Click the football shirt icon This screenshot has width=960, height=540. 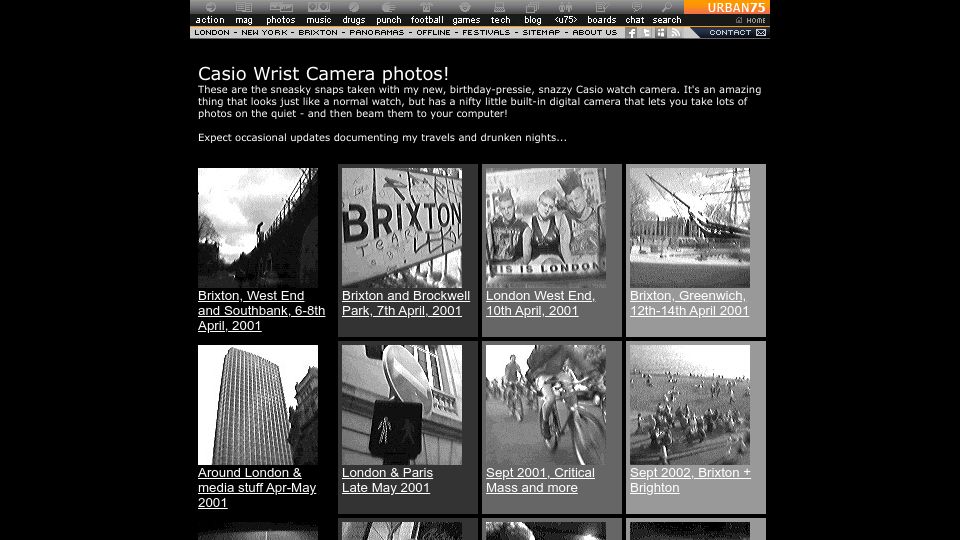tap(427, 7)
